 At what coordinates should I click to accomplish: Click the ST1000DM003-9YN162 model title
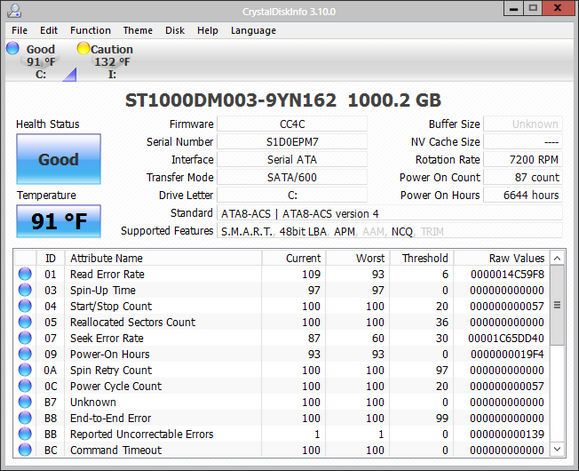(x=231, y=100)
